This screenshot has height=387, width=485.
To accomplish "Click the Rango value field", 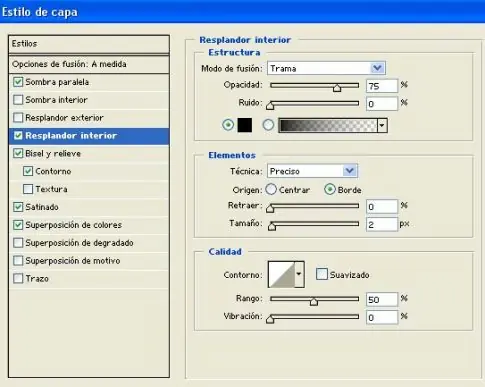I will [382, 299].
